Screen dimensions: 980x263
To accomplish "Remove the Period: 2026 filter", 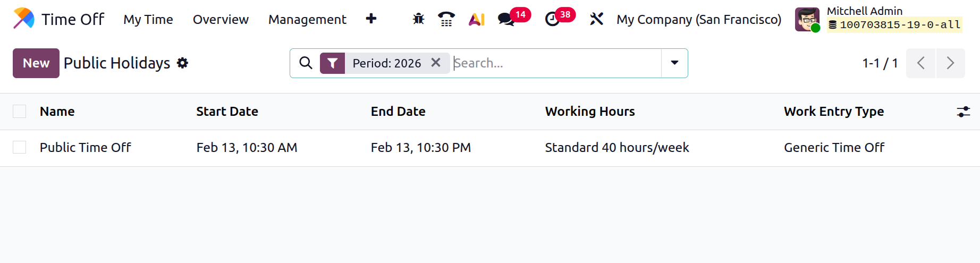I will (x=436, y=63).
